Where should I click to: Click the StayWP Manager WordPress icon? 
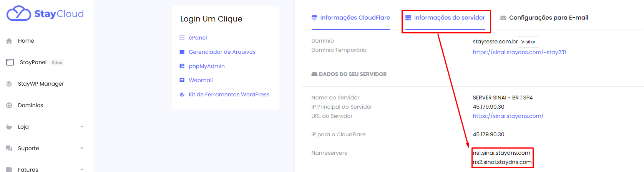click(9, 84)
